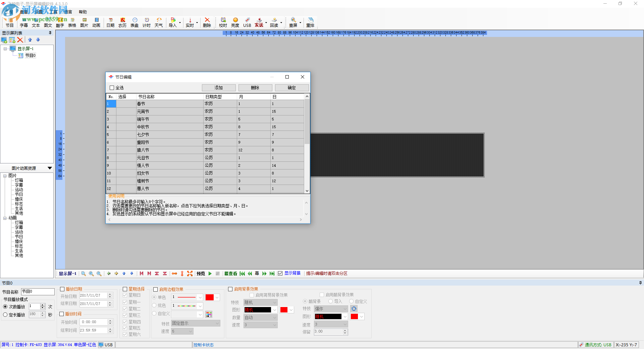Viewport: 644px width, 349px height.
Task: Open the 图片动画资源 panel dropdown
Action: pyautogui.click(x=50, y=168)
